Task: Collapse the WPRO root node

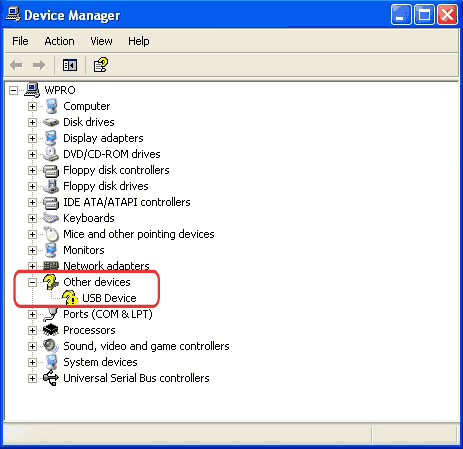Action: (13, 90)
